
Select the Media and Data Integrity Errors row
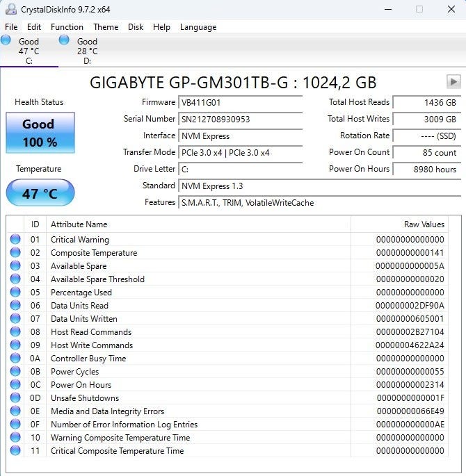click(x=107, y=411)
